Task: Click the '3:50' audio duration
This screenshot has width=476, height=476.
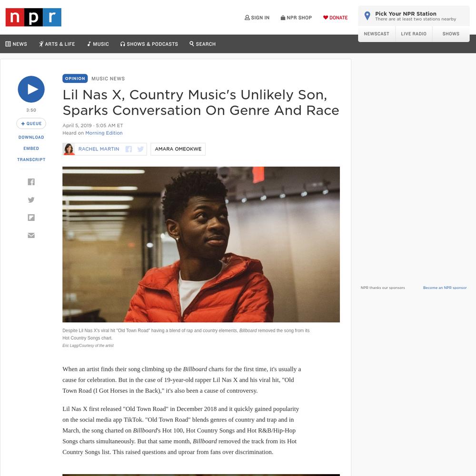Action: 31,110
